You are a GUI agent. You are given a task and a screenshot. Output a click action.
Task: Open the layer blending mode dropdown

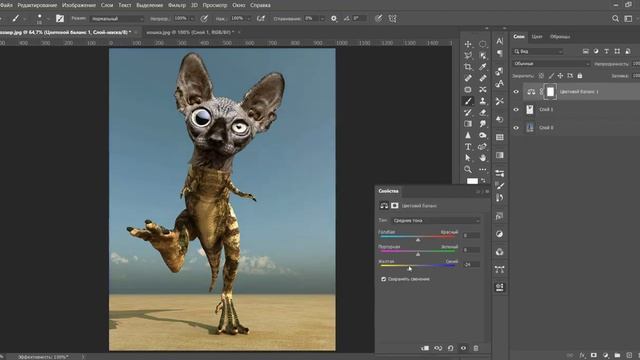pyautogui.click(x=551, y=64)
